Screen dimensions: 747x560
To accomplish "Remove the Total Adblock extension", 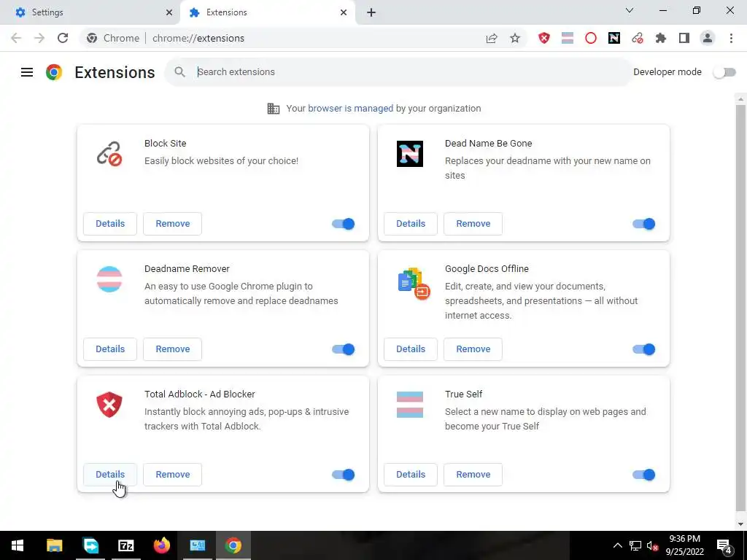I will [172, 474].
